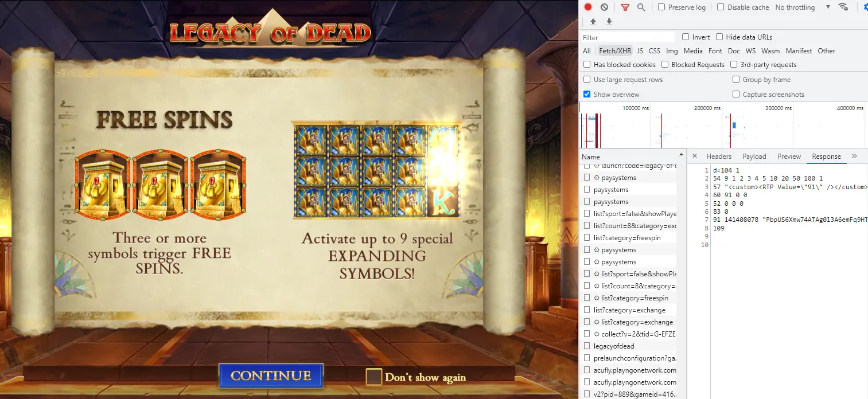868x399 pixels.
Task: Select the prelaunchconfiguration?ga request
Action: pyautogui.click(x=635, y=358)
